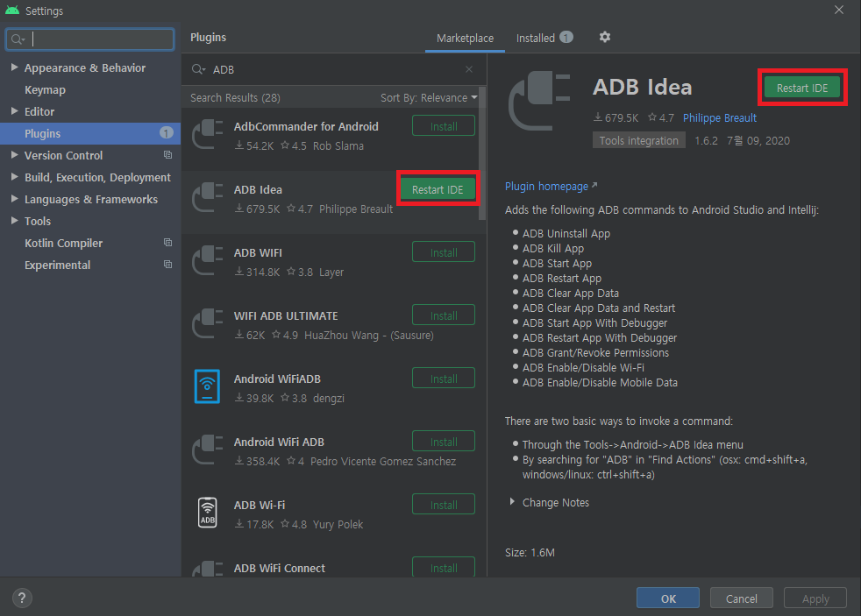This screenshot has height=616, width=861.
Task: Click the plugin search magnifier icon
Action: 198,69
